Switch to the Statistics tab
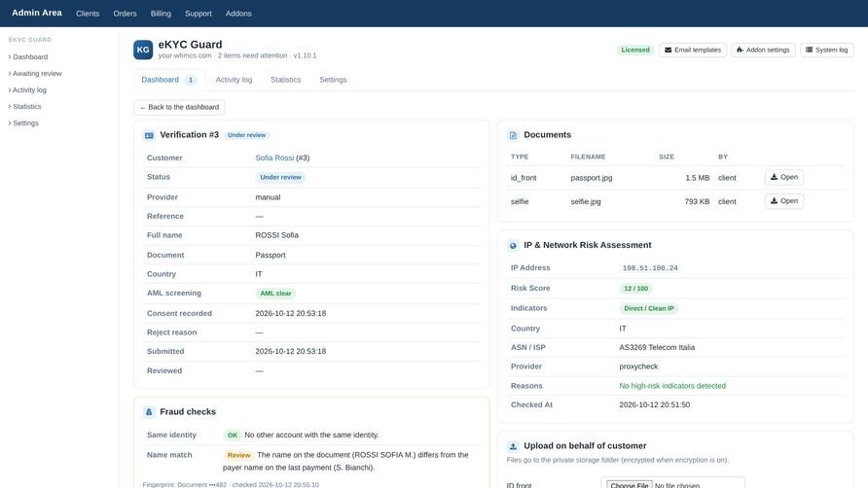 (x=286, y=80)
